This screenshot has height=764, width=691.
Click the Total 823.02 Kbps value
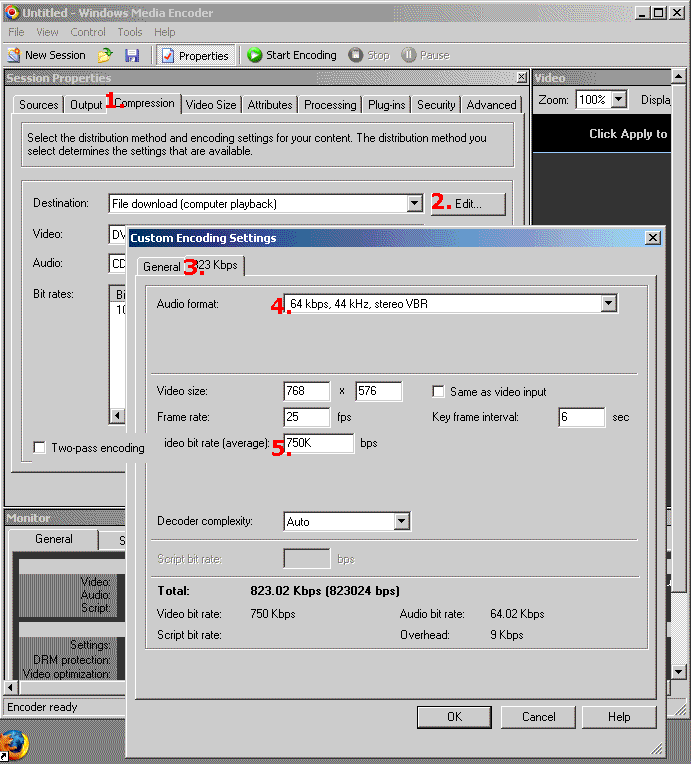click(325, 591)
